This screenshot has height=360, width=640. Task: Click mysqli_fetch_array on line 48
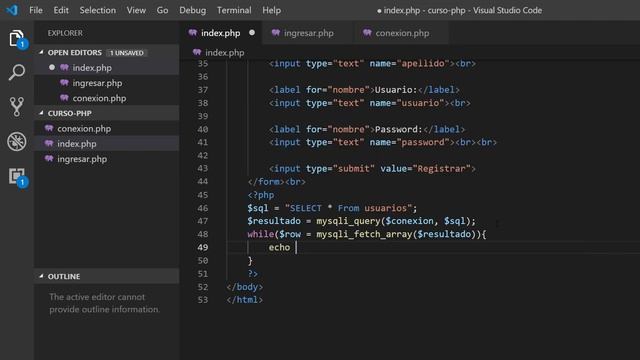pos(364,234)
